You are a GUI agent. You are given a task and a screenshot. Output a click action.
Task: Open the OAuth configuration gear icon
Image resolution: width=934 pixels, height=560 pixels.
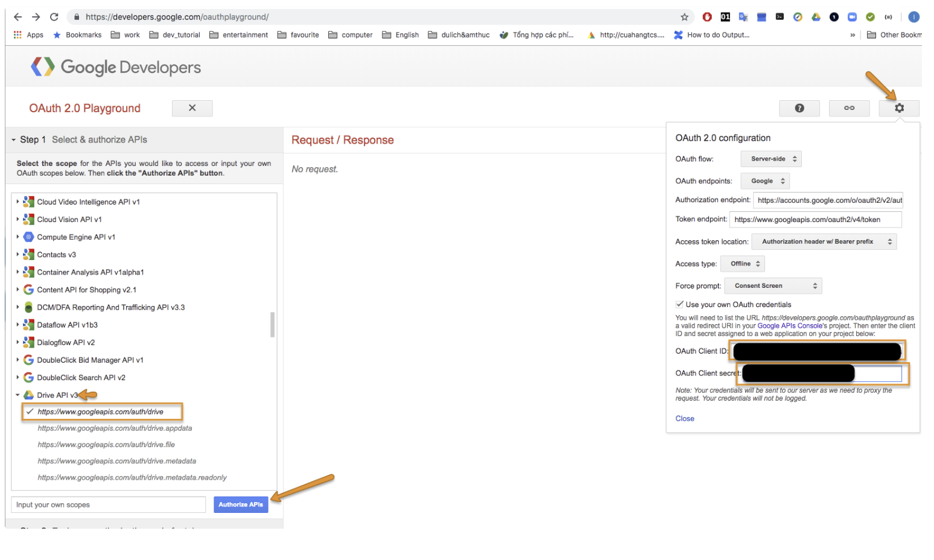(x=899, y=108)
